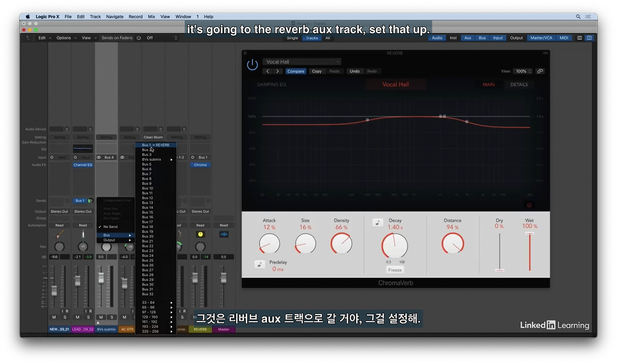Toggle the ChromaVerb plugin power button
Image resolution: width=617 pixels, height=364 pixels.
(x=252, y=65)
